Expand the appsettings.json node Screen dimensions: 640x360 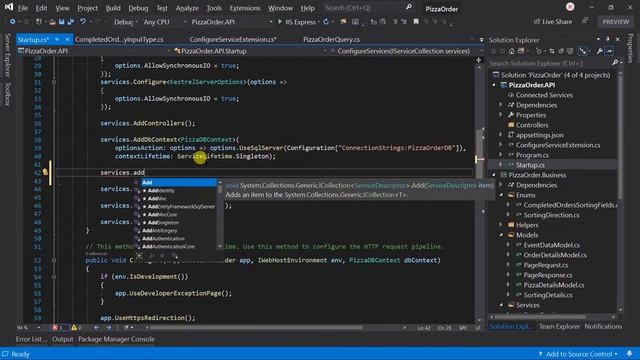tap(500, 135)
